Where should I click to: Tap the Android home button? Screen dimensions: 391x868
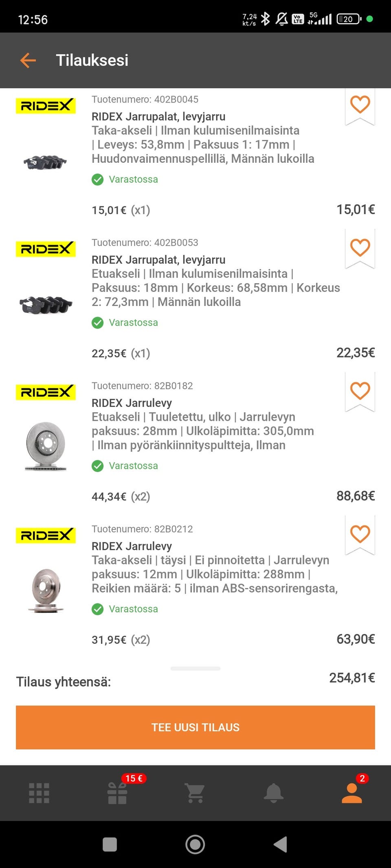pos(195,844)
